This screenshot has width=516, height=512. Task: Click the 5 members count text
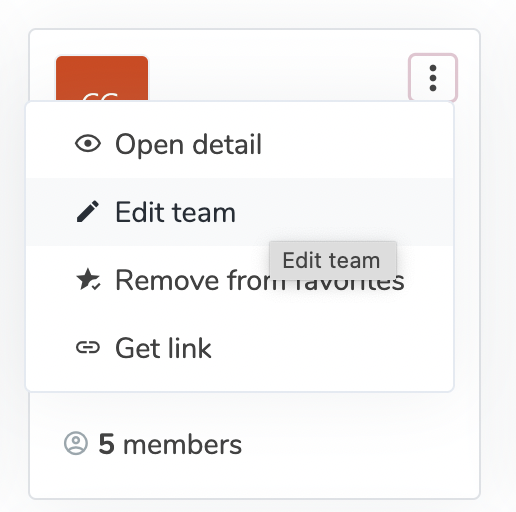[x=170, y=444]
